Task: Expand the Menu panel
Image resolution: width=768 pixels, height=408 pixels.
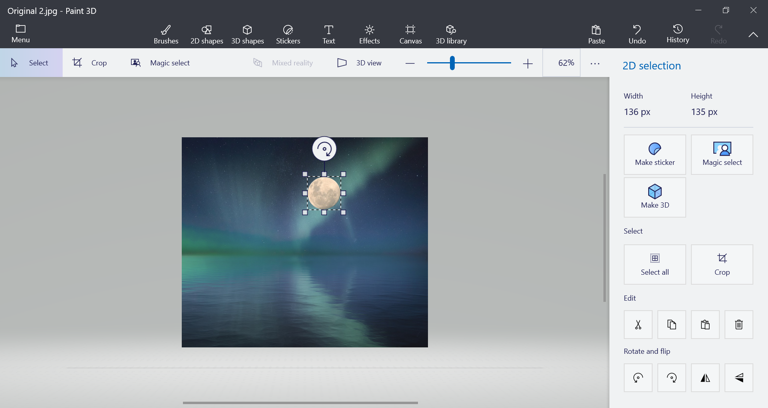Action: click(x=20, y=34)
